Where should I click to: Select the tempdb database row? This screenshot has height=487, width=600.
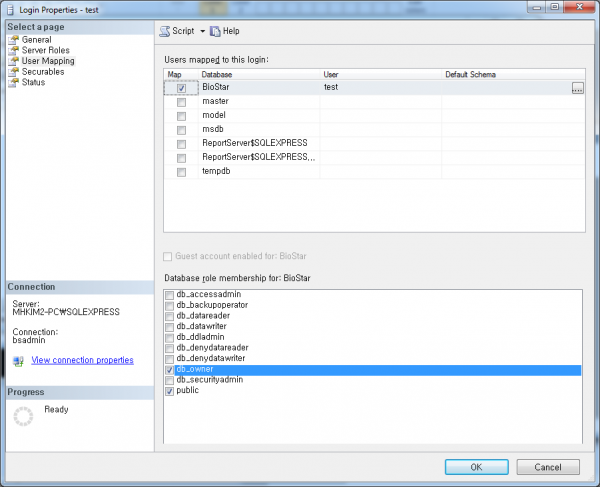click(x=215, y=171)
